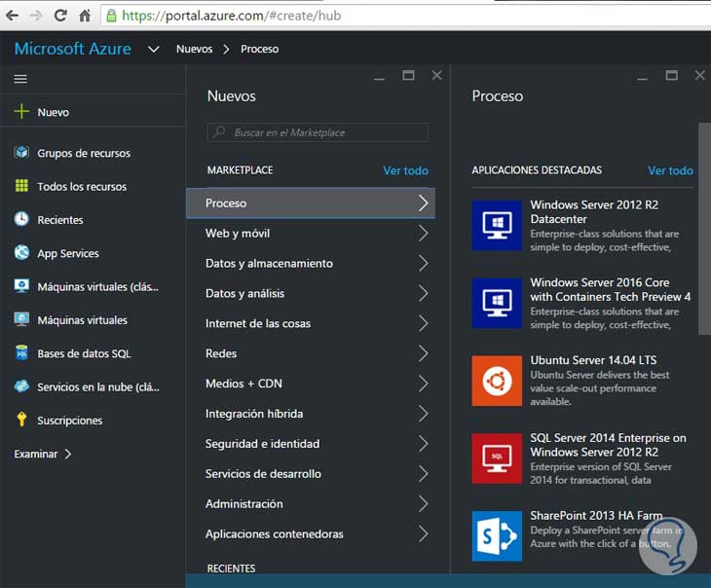This screenshot has width=711, height=588.
Task: Open Windows Server 2012 R2 Datacenter title
Action: pyautogui.click(x=594, y=211)
